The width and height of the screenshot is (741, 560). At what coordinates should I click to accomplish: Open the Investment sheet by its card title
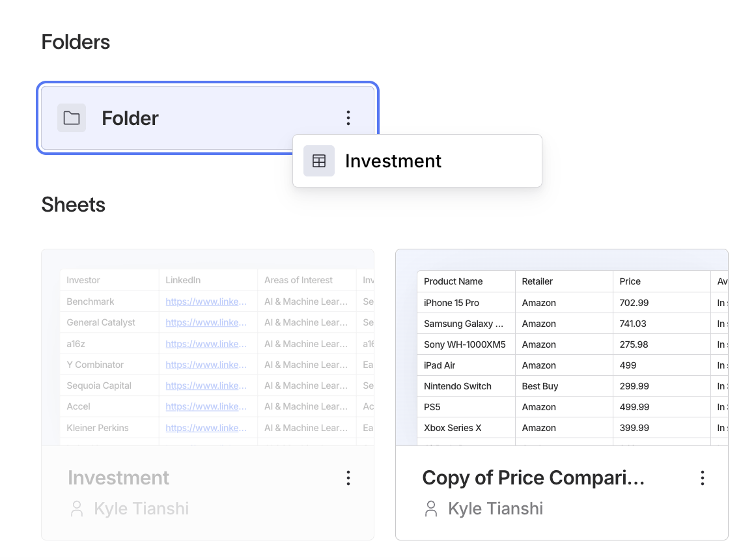click(119, 478)
